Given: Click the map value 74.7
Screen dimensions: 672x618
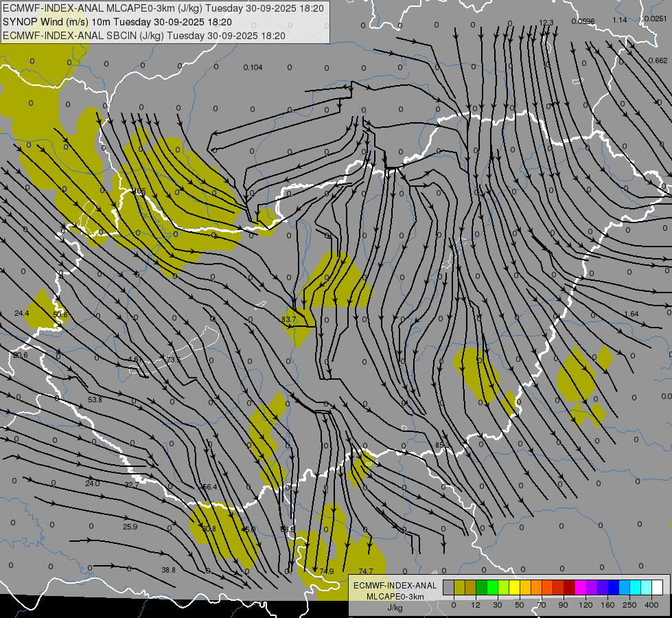Looking at the screenshot, I should (366, 571).
